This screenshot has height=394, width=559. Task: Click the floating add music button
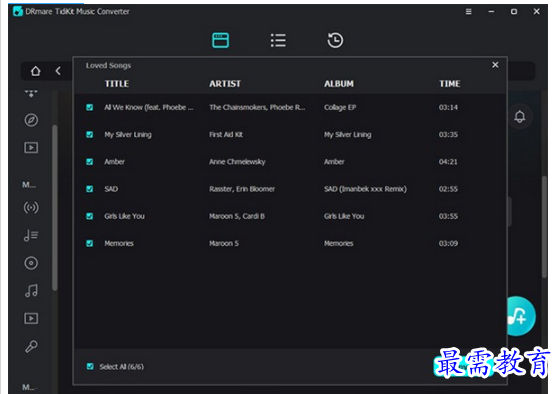520,316
